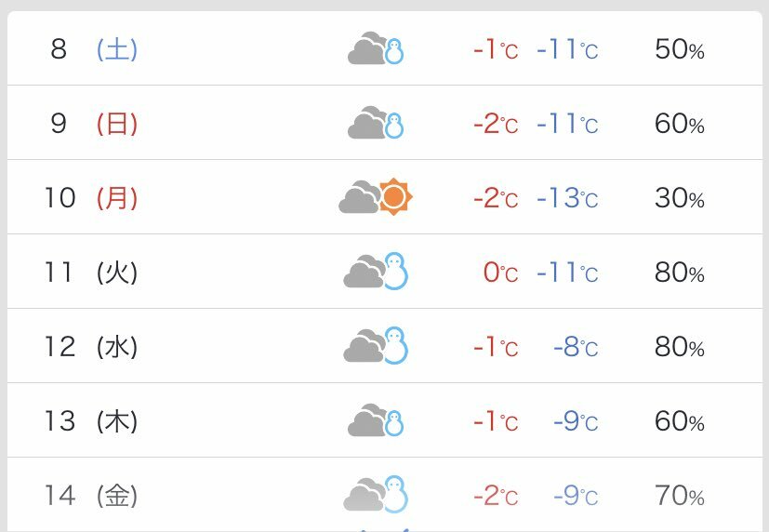Click the 30% precipitation value for day 10
769x532 pixels.
[x=680, y=198]
